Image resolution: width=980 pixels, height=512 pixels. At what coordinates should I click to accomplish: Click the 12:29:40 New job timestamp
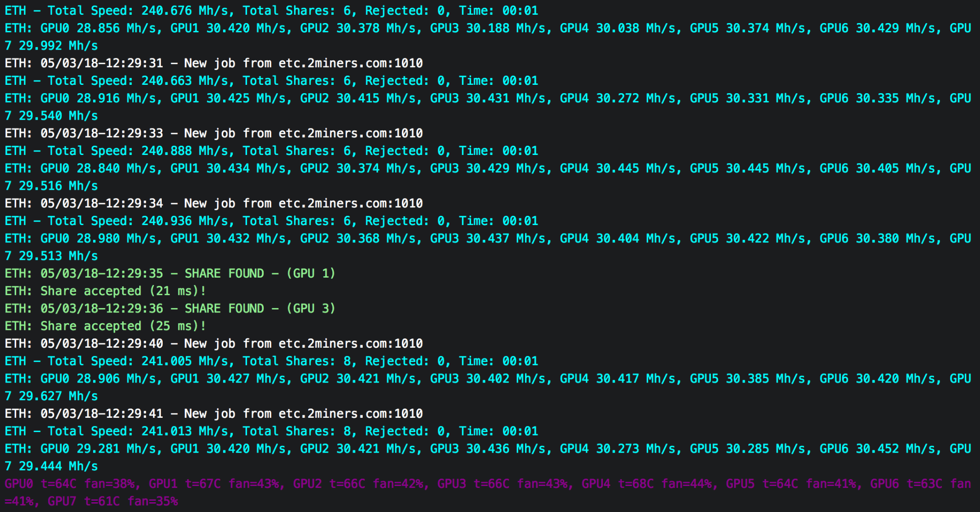coord(101,343)
